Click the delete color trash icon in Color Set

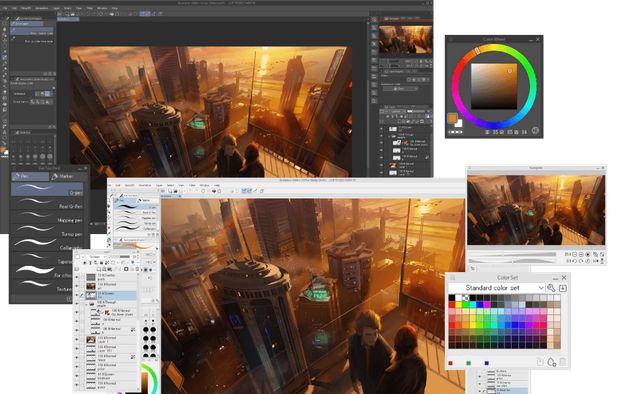pos(563,362)
